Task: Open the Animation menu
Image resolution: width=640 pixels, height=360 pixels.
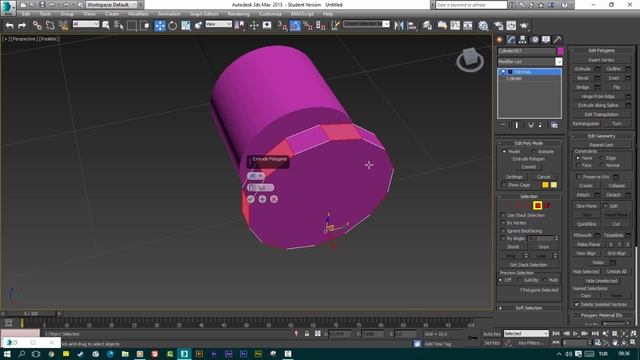Action: tap(169, 14)
